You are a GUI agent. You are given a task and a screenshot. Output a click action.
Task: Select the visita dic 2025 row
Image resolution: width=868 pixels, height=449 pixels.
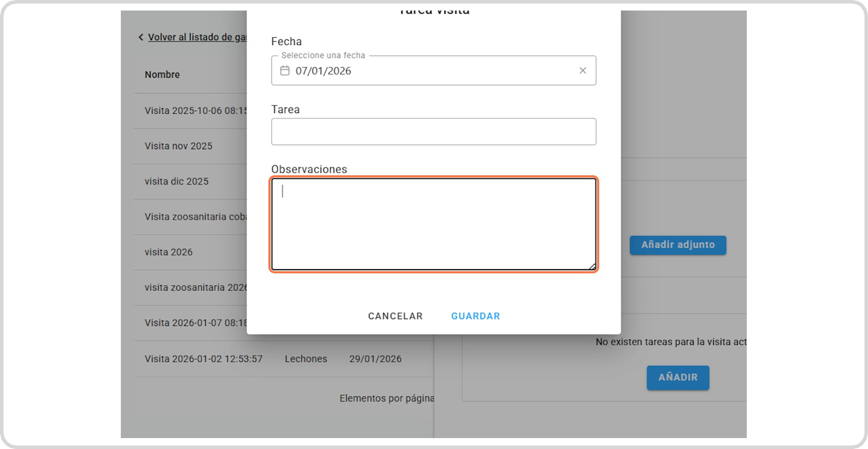pyautogui.click(x=177, y=182)
